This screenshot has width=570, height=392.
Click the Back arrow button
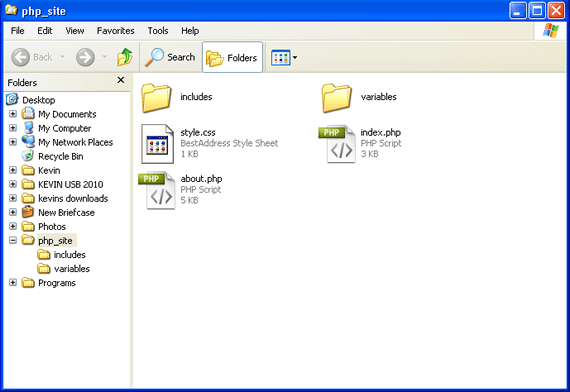(20, 57)
